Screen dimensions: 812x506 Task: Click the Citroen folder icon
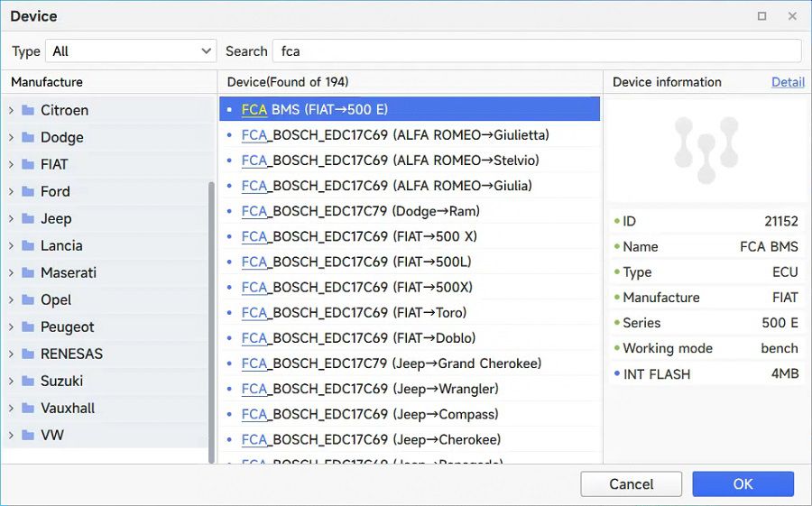coord(27,110)
